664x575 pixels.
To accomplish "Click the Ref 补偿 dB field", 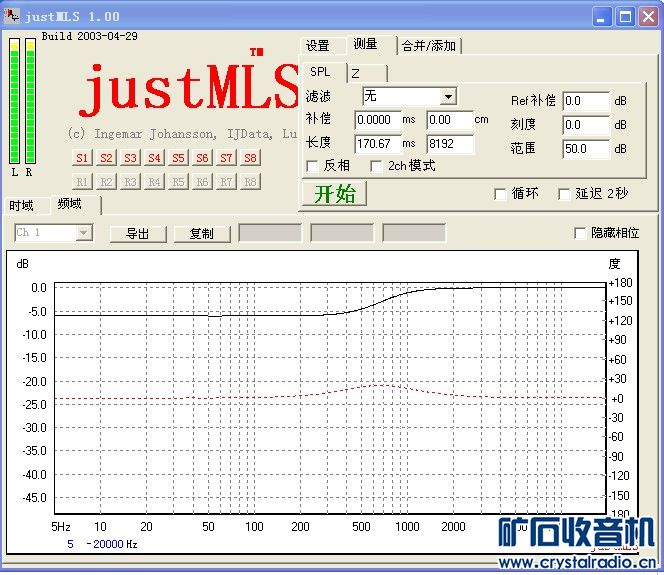I will (x=586, y=101).
